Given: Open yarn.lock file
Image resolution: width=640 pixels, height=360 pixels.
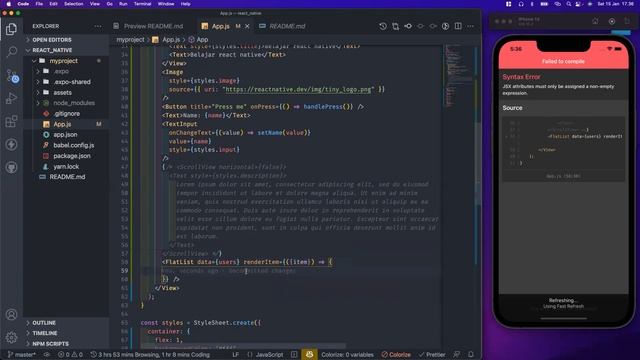Looking at the screenshot, I should coord(66,167).
